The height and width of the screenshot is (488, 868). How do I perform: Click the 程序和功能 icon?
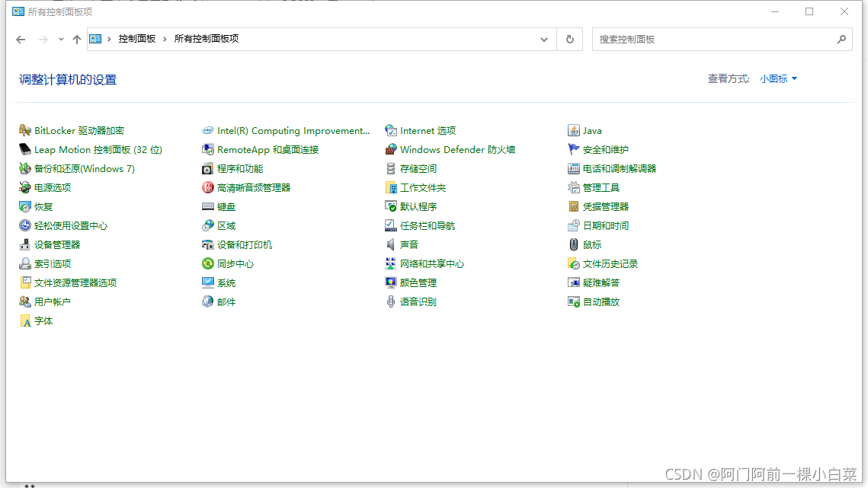[207, 169]
